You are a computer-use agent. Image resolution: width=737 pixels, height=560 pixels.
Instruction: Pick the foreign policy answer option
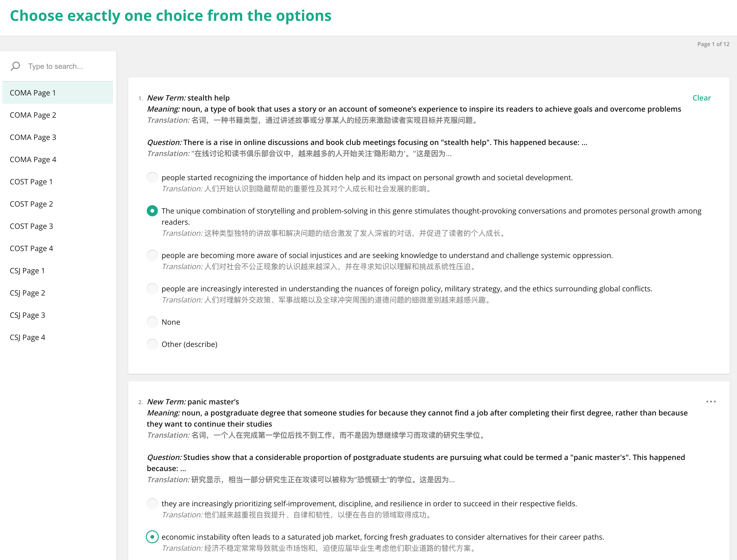click(152, 289)
